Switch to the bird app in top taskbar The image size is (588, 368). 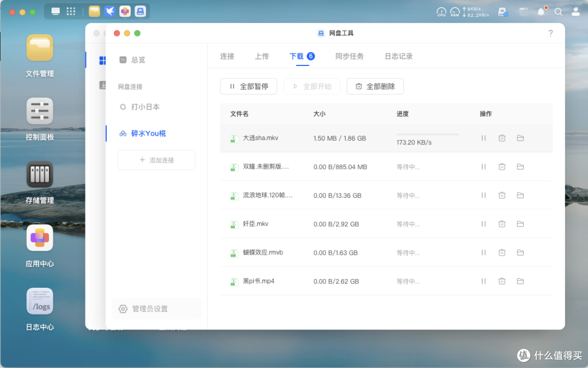click(109, 11)
